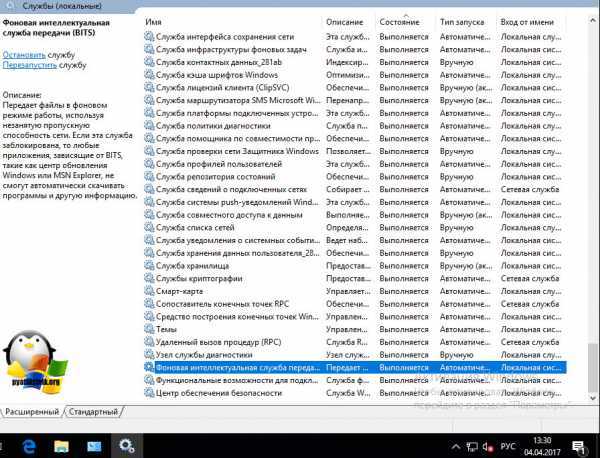This screenshot has width=600, height=458.
Task: Click gear icon of Сопоставитель конечных точек RPC
Action: [149, 304]
